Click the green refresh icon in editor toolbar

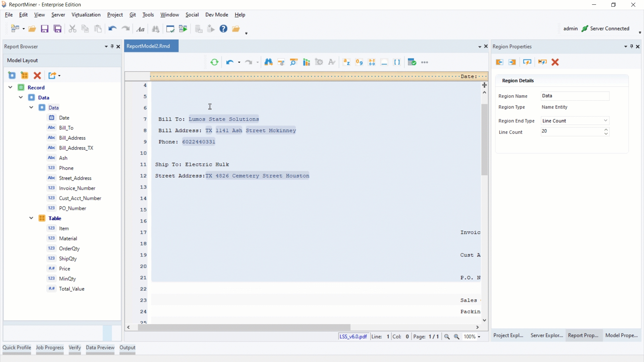tap(214, 62)
